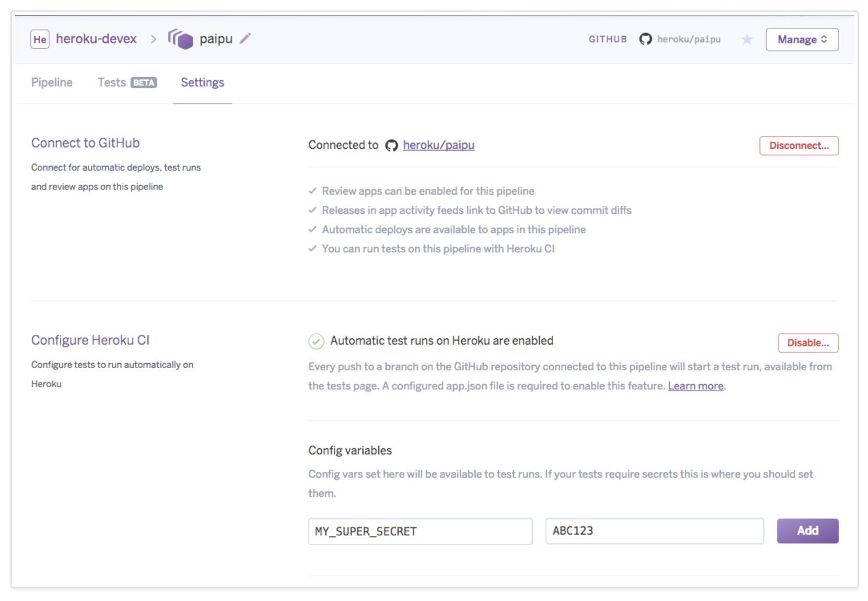This screenshot has height=601, width=868.
Task: Select the Settings tab
Action: [202, 83]
